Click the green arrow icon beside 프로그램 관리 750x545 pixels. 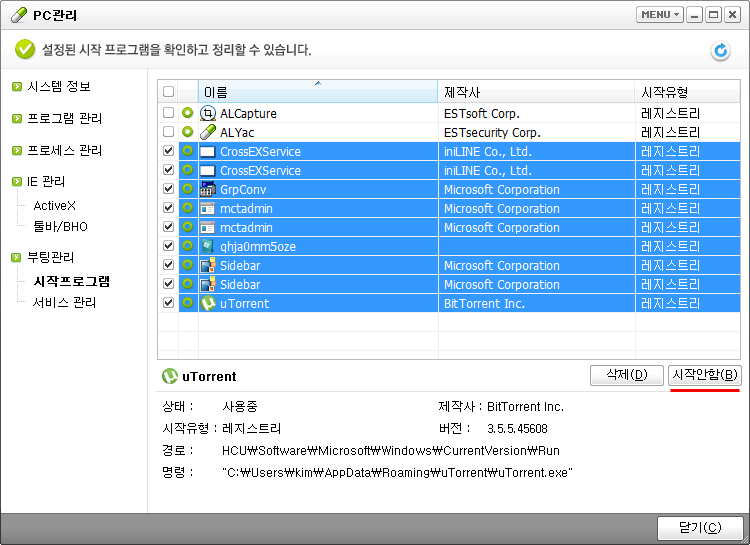click(17, 118)
